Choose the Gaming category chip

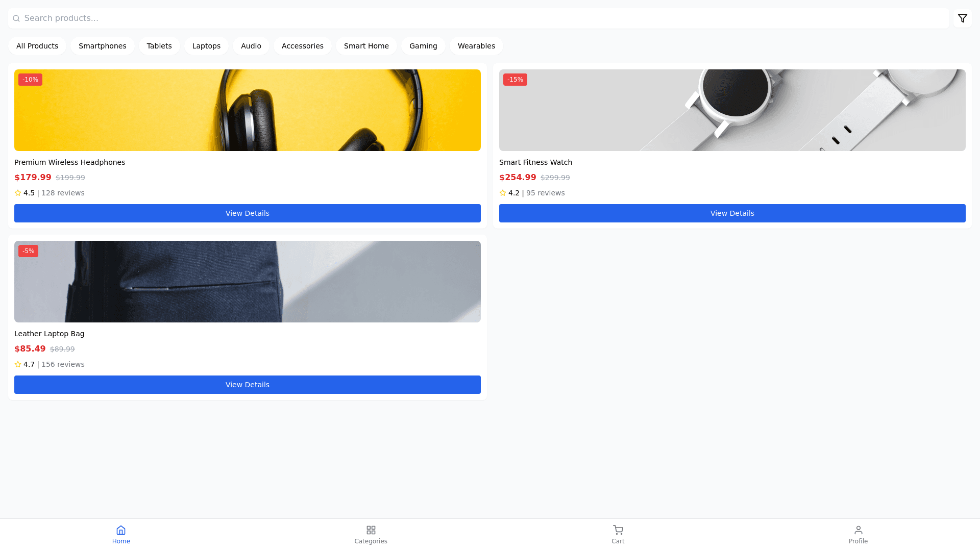[x=423, y=46]
